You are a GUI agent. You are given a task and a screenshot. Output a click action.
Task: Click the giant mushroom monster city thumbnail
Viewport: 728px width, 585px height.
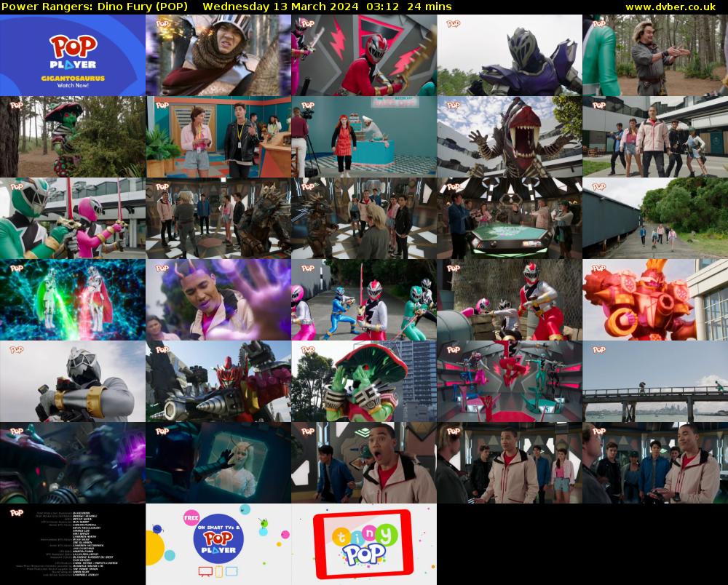coord(364,381)
